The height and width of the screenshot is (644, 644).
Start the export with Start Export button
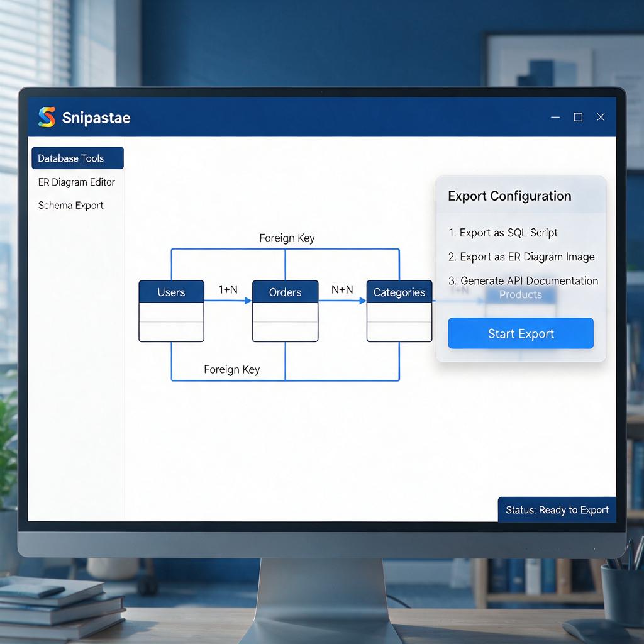(x=520, y=333)
